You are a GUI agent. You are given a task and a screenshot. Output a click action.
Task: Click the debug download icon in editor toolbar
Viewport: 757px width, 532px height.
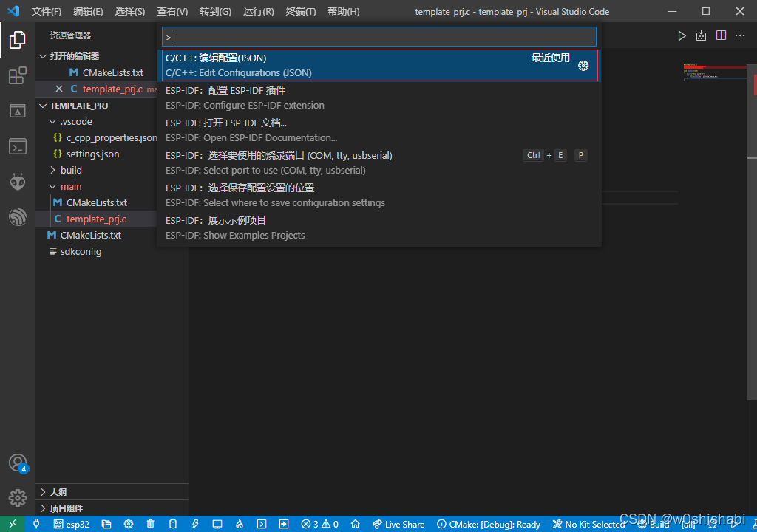[701, 35]
